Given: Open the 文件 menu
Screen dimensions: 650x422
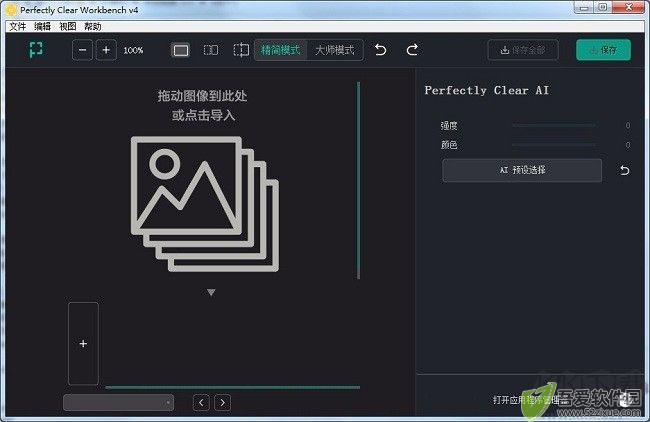Looking at the screenshot, I should (x=17, y=27).
